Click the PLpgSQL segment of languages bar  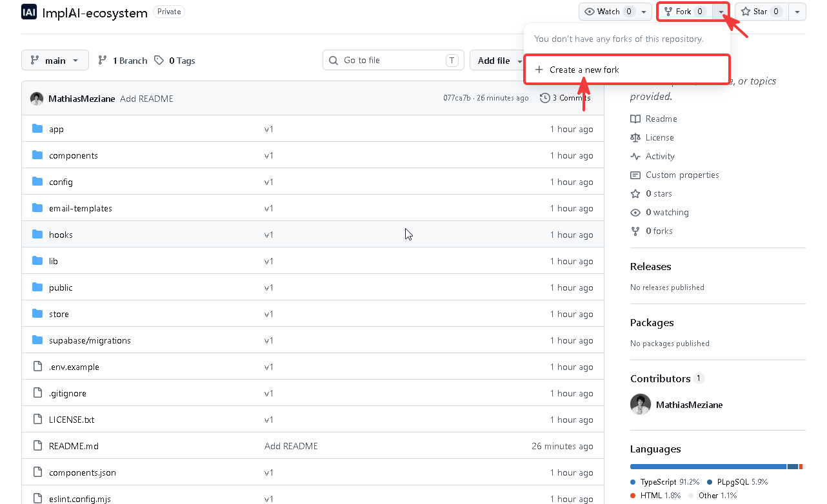tap(793, 467)
